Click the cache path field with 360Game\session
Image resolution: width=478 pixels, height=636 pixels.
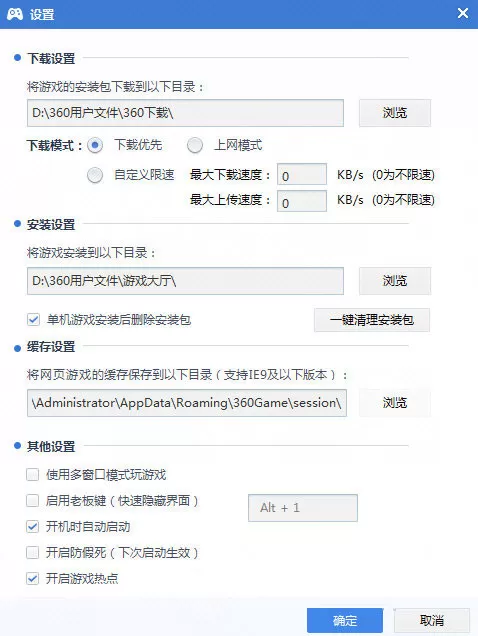(187, 403)
